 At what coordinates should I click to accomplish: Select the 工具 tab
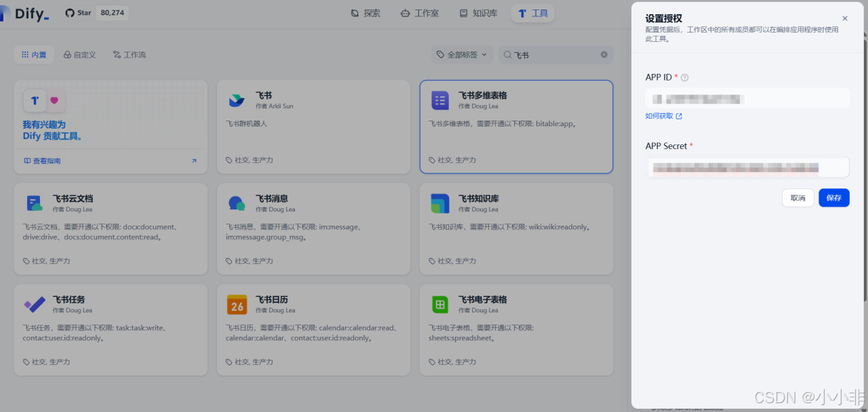click(x=533, y=13)
